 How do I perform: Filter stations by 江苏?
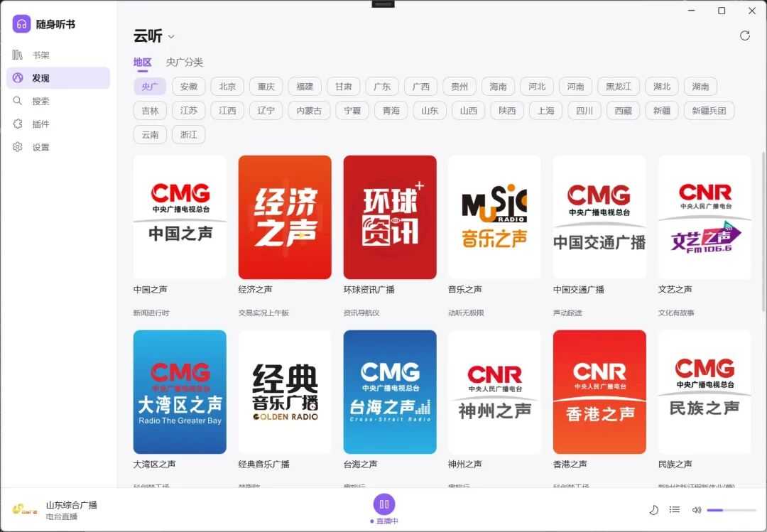point(188,111)
